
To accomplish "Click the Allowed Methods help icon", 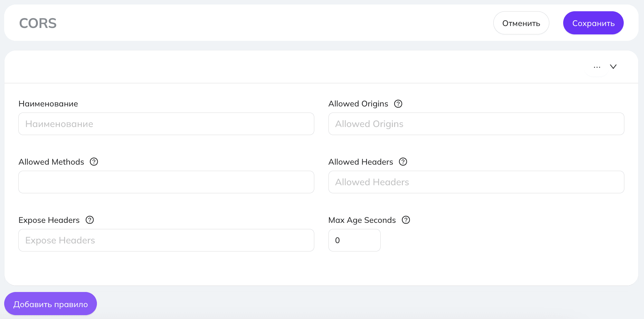I will [94, 162].
